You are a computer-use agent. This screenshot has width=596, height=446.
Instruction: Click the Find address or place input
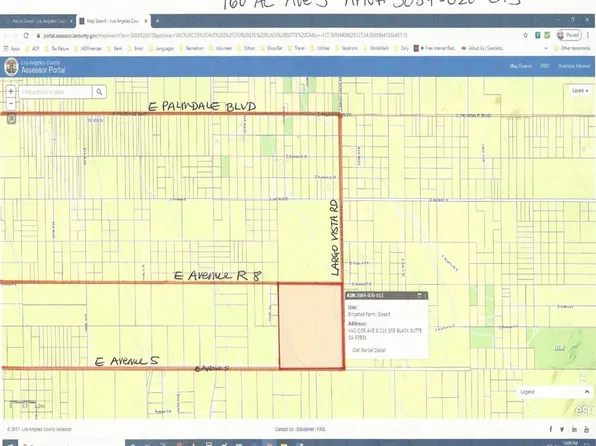(x=55, y=92)
